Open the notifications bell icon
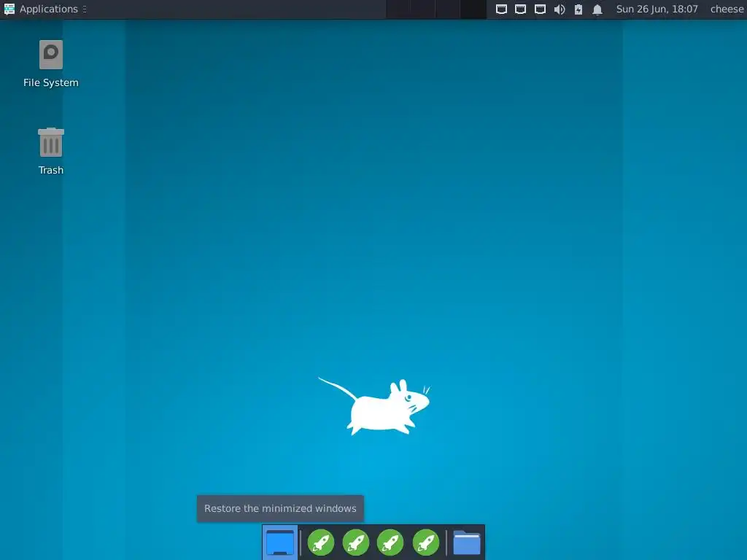Viewport: 747px width, 560px height. (x=597, y=9)
